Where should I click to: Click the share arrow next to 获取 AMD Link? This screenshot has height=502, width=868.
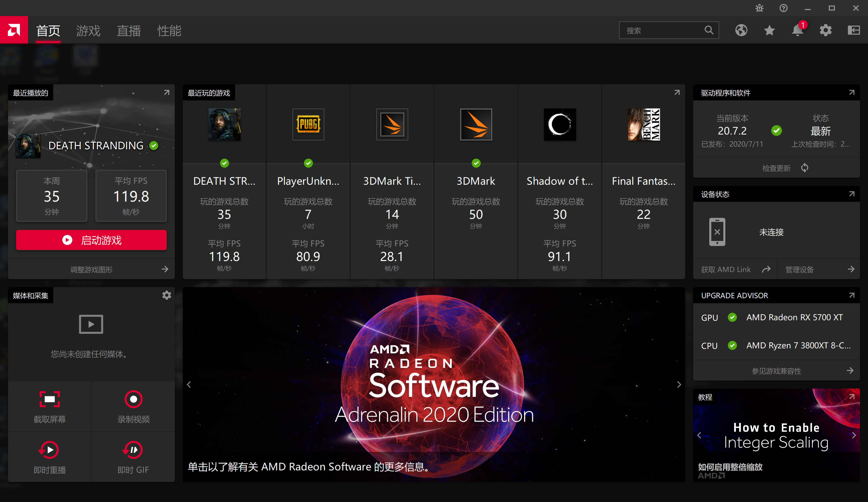(x=766, y=269)
